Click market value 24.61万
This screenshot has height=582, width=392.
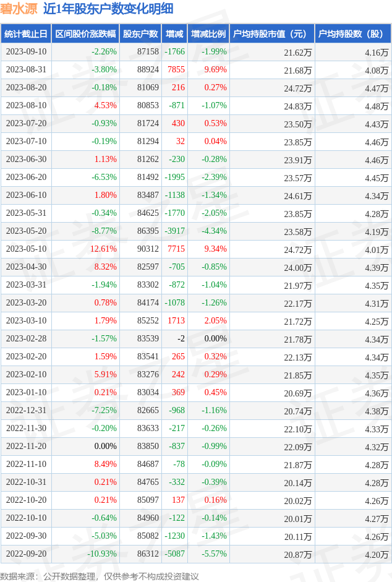[x=298, y=196]
